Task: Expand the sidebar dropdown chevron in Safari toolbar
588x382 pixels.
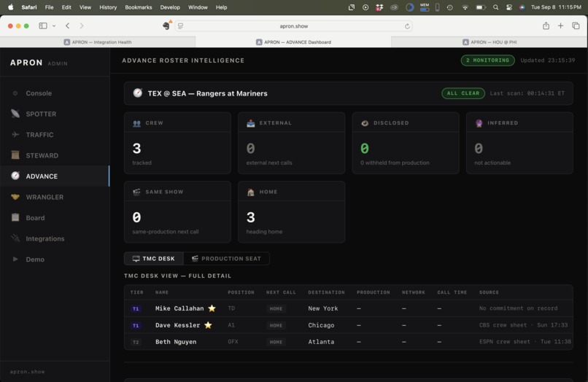Action: coord(54,26)
